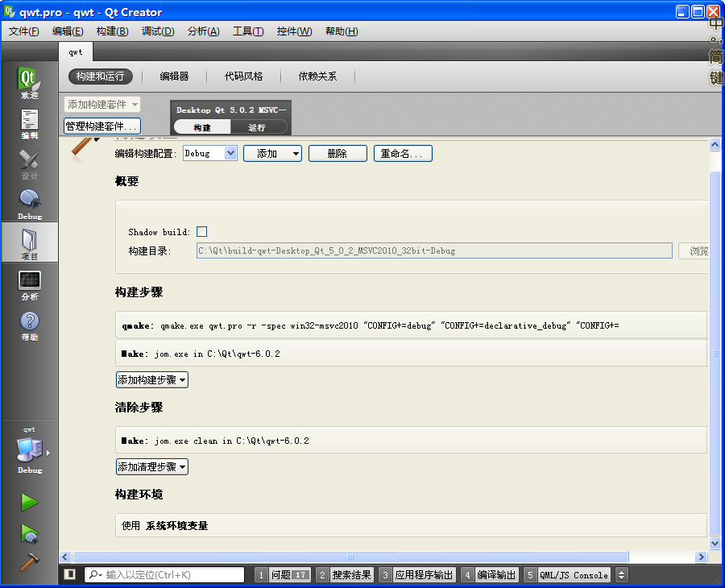This screenshot has width=725, height=588.
Task: Open the 文件(F) menu
Action: click(24, 31)
